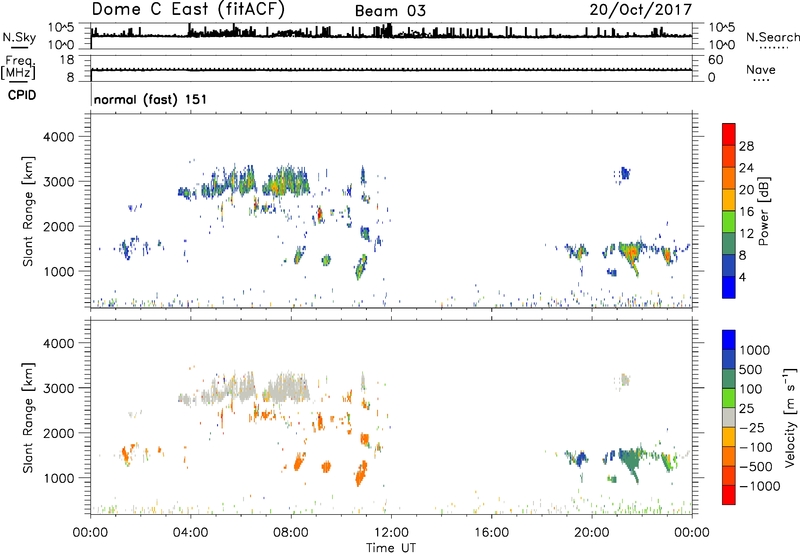Click the top blue segment of the Velocity colorbar

pyautogui.click(x=729, y=340)
